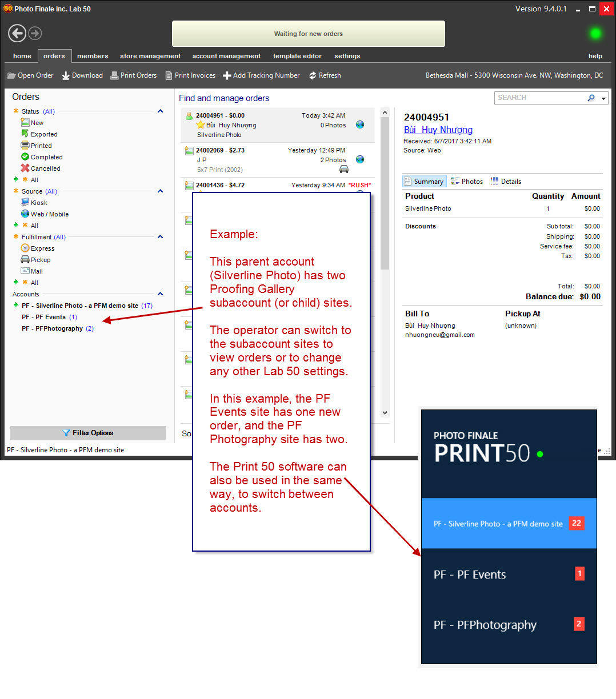Select Web / Mobile source filter
Viewport: 616px width, 699px height.
(45, 214)
